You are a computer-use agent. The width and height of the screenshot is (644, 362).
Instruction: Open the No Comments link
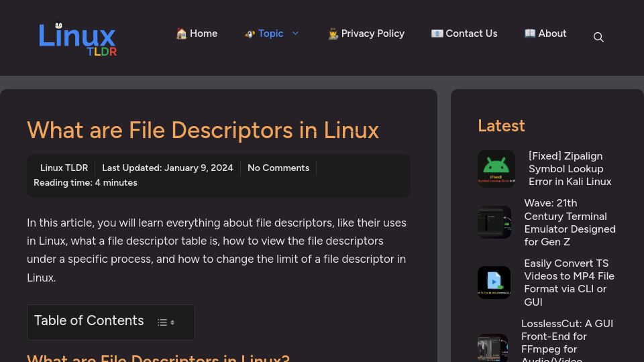(x=278, y=168)
